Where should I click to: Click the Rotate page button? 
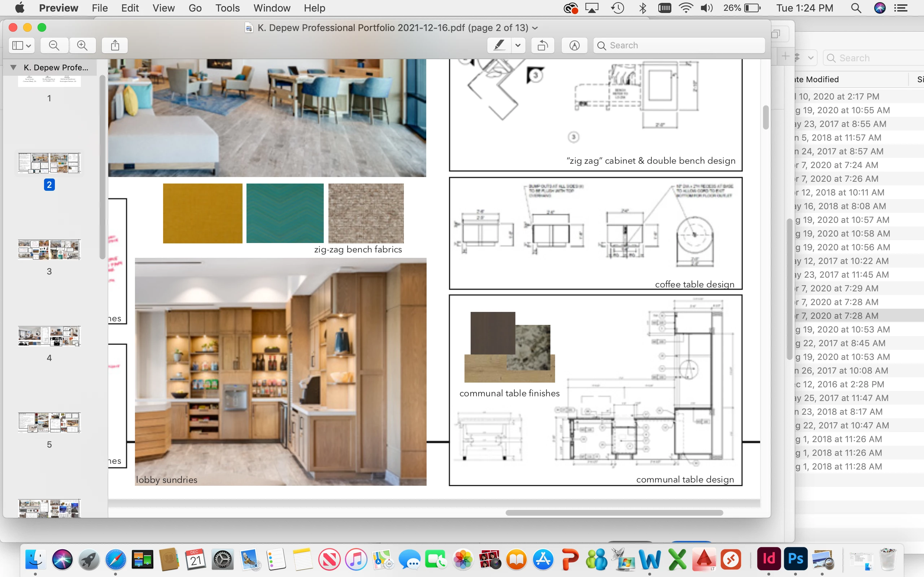click(x=542, y=45)
